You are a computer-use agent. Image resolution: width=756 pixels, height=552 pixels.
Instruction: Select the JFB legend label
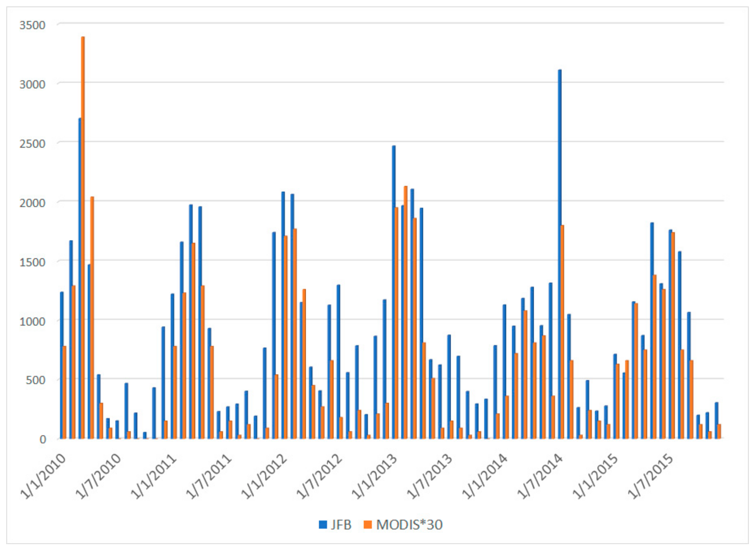341,525
